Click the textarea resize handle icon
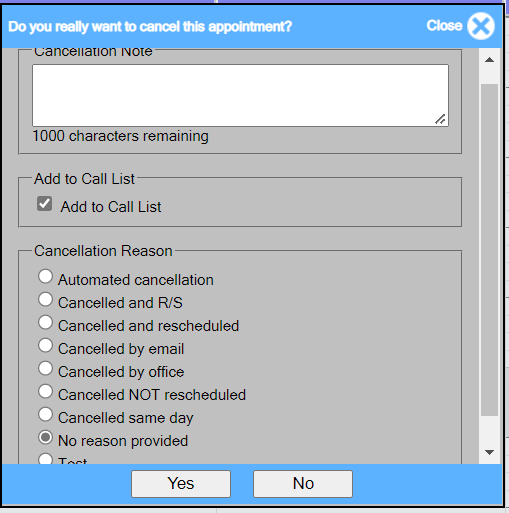The image size is (509, 513). pyautogui.click(x=440, y=119)
